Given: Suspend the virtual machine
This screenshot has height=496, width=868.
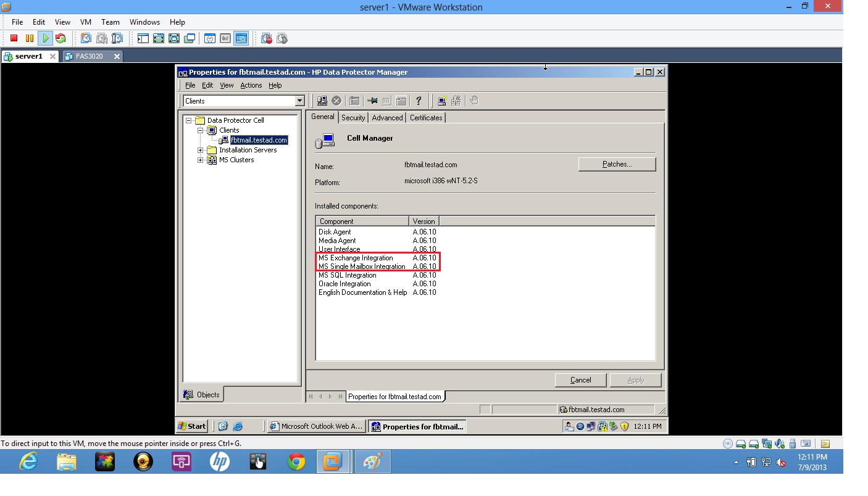Looking at the screenshot, I should (x=28, y=38).
